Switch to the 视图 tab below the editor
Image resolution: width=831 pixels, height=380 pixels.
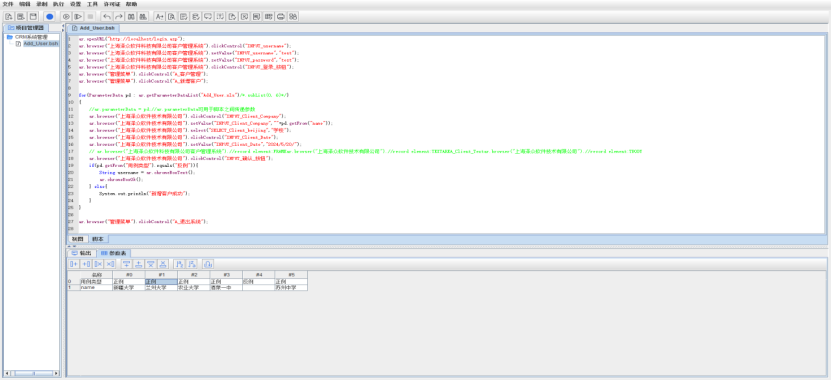click(77, 239)
